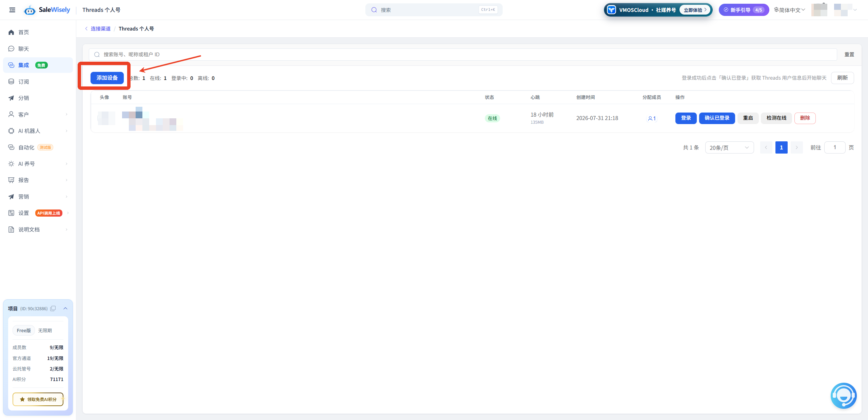Collapse the sidebar with the hamburger icon

tap(12, 10)
